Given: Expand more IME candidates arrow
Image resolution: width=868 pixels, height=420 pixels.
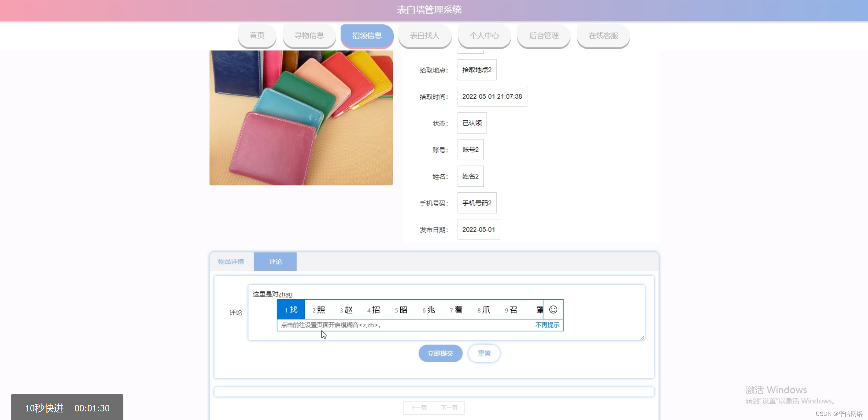Looking at the screenshot, I should tap(539, 310).
